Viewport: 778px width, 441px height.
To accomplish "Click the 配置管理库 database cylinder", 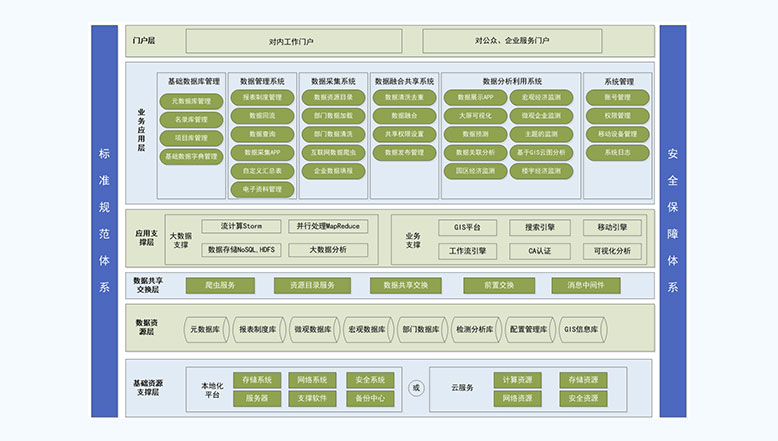I will pos(528,329).
